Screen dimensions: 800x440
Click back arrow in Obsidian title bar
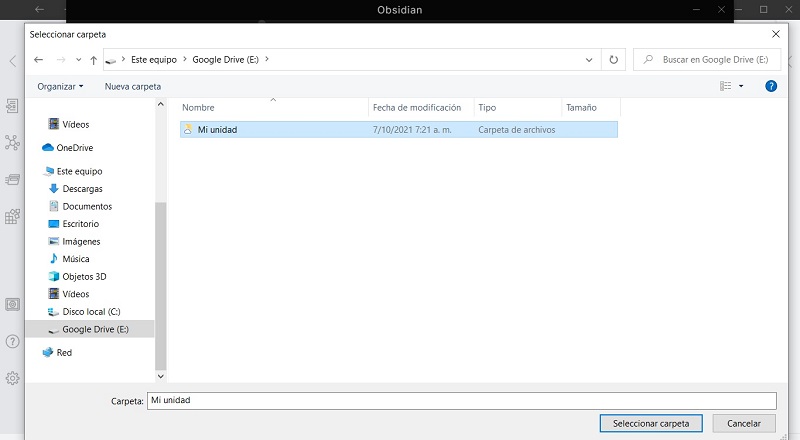(39, 9)
